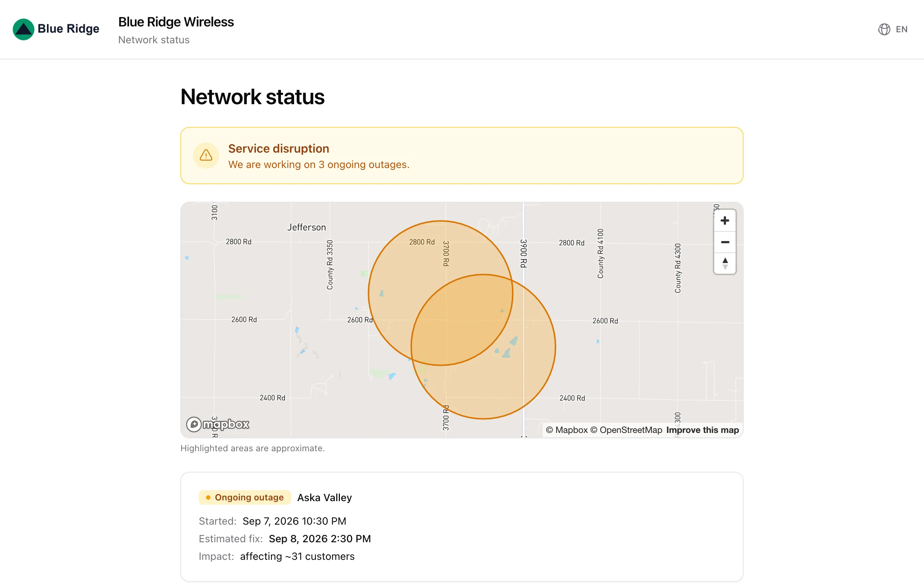This screenshot has height=587, width=924.
Task: Open the © Mapbox attribution link
Action: [566, 430]
